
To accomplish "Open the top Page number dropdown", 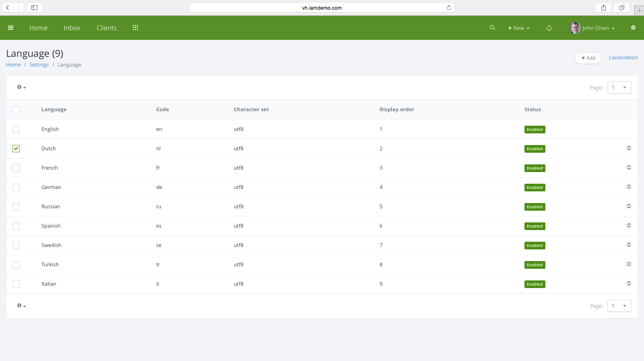I will 619,87.
